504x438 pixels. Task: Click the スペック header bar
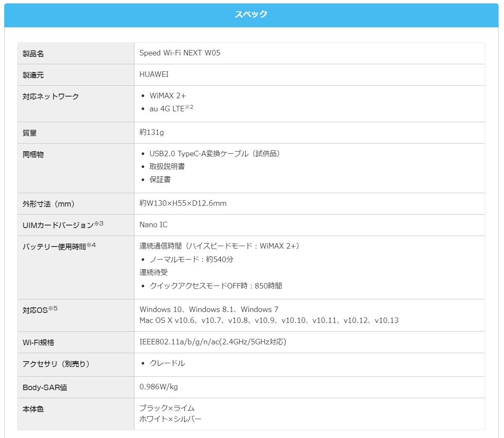pyautogui.click(x=251, y=15)
